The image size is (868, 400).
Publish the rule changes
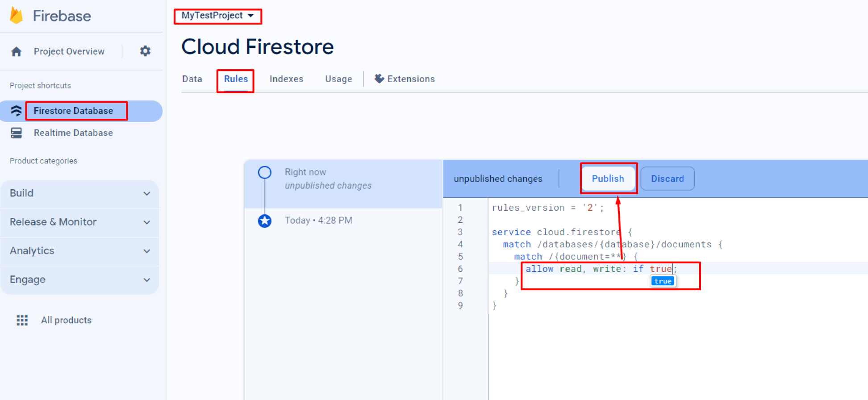(x=608, y=179)
